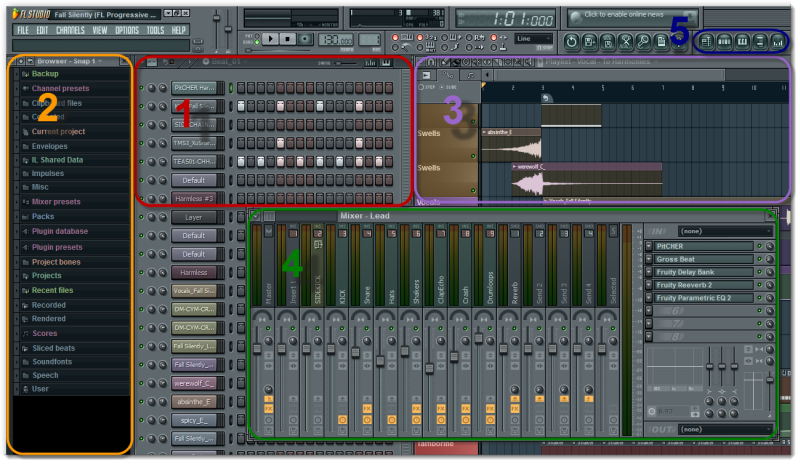Open the mixer IN source dropdown
The image size is (800, 464).
tap(723, 231)
